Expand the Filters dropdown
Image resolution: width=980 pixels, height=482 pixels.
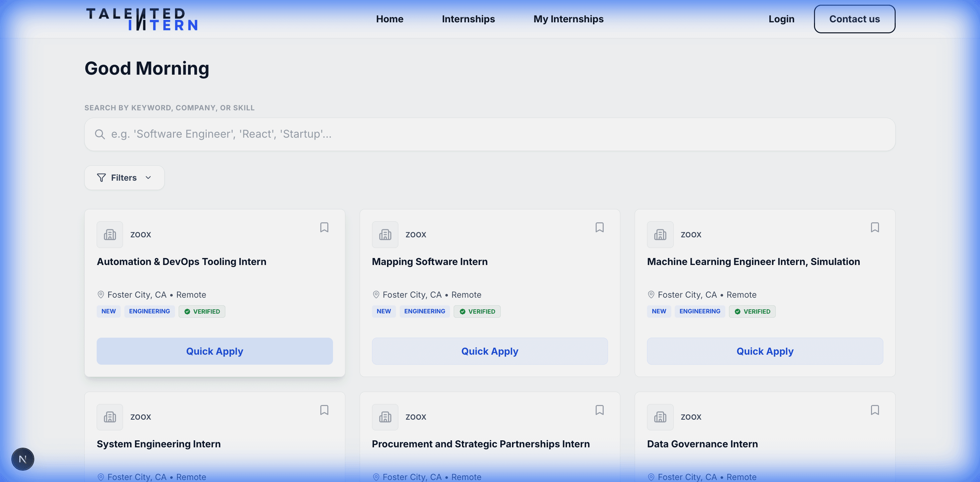point(124,178)
